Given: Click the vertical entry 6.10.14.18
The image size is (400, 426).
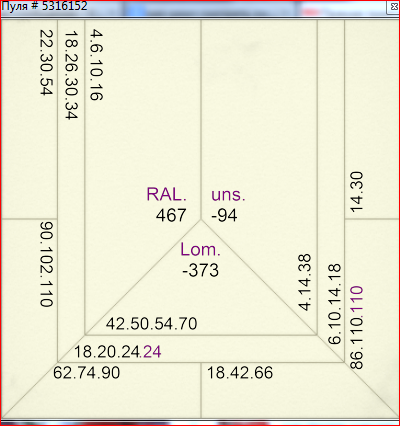Looking at the screenshot, I should [x=335, y=304].
